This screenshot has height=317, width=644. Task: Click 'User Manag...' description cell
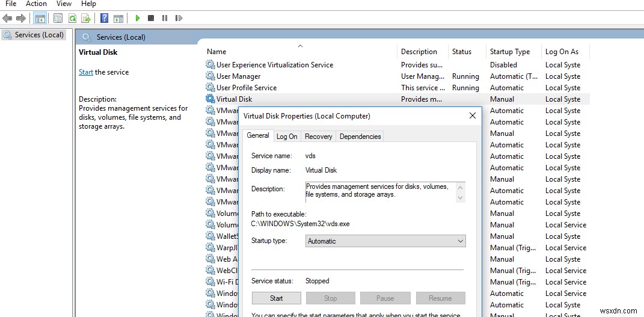[x=423, y=76]
